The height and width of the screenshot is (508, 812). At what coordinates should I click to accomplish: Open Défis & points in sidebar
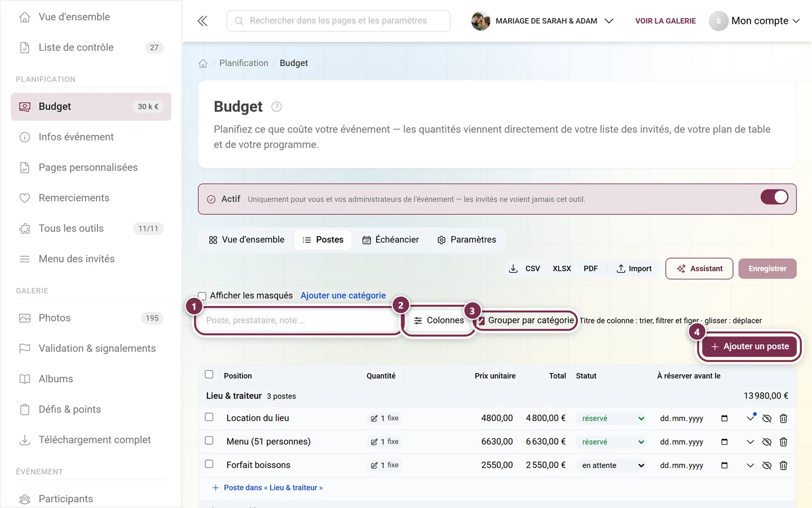pos(91,409)
